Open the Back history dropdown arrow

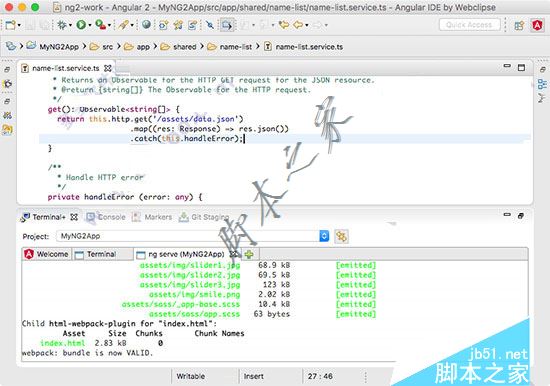coord(307,25)
